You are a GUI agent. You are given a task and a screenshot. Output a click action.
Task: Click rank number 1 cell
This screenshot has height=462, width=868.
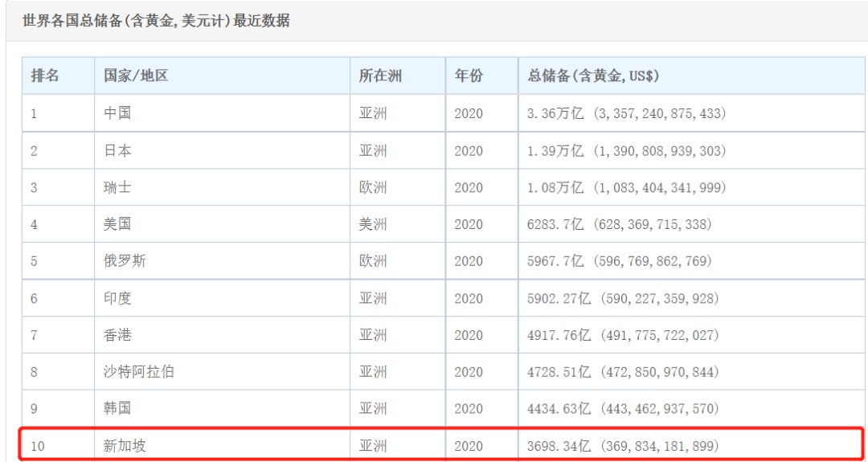pos(58,113)
